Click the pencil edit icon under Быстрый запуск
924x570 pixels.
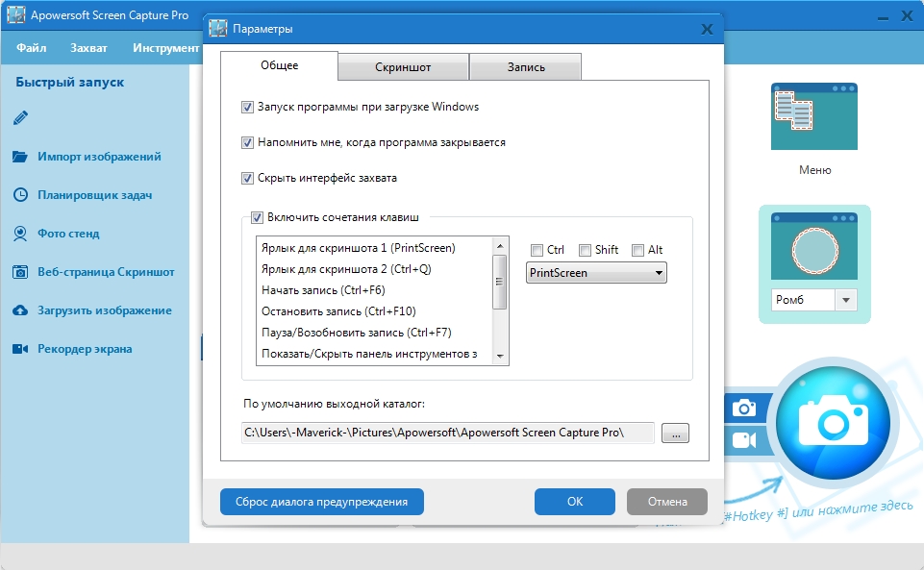point(20,118)
